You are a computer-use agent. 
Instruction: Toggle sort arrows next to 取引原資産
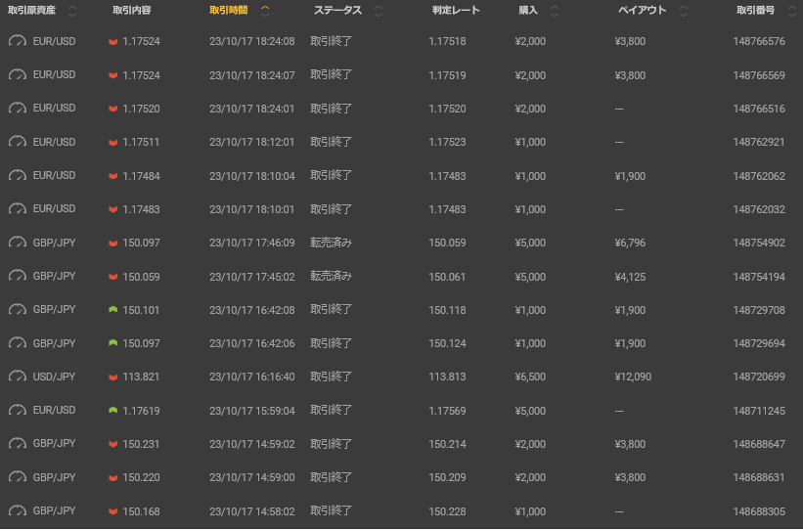(72, 12)
